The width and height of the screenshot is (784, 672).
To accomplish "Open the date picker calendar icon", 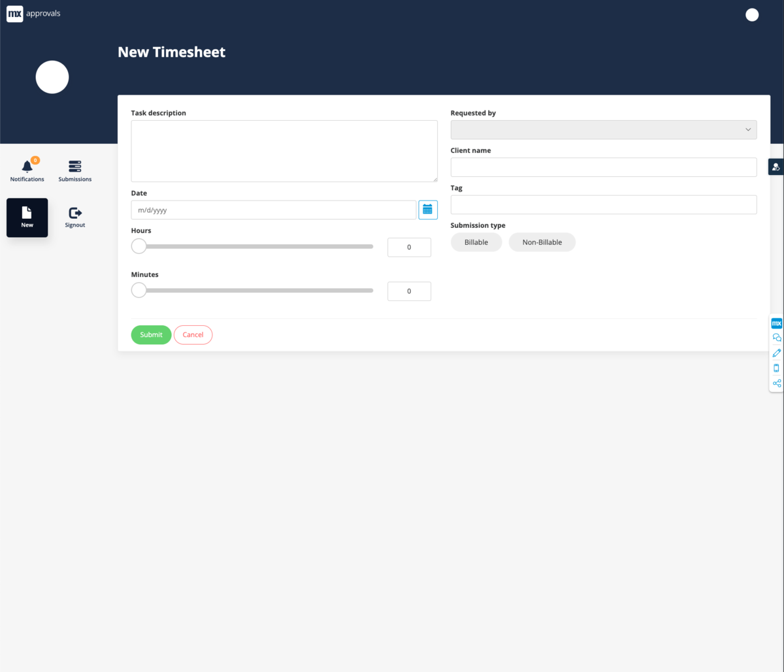I will pos(428,210).
